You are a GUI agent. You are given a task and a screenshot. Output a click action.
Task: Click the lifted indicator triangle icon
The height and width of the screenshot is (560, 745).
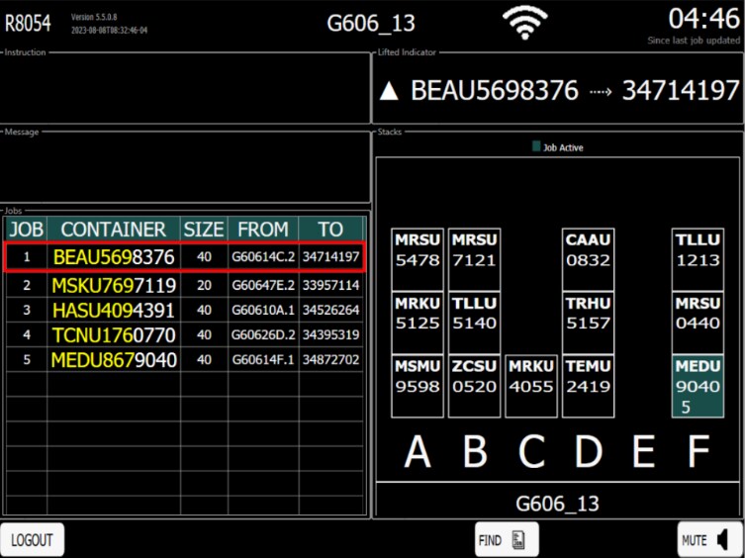(389, 92)
